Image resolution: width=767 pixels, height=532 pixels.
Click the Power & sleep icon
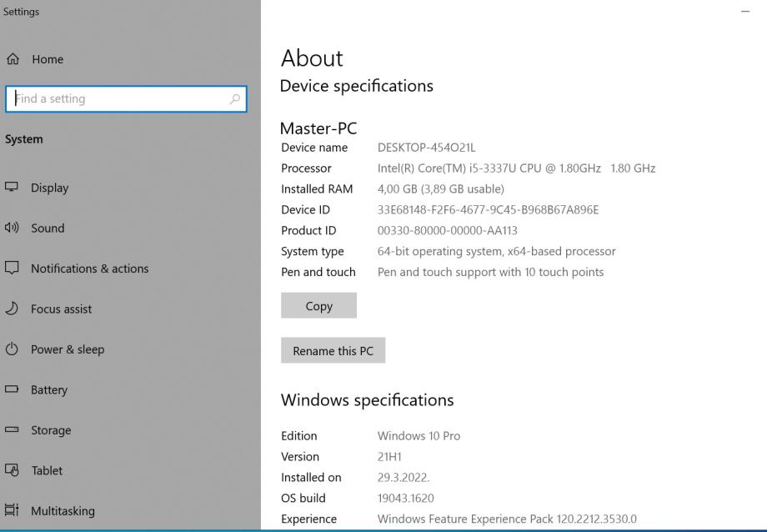click(x=12, y=349)
